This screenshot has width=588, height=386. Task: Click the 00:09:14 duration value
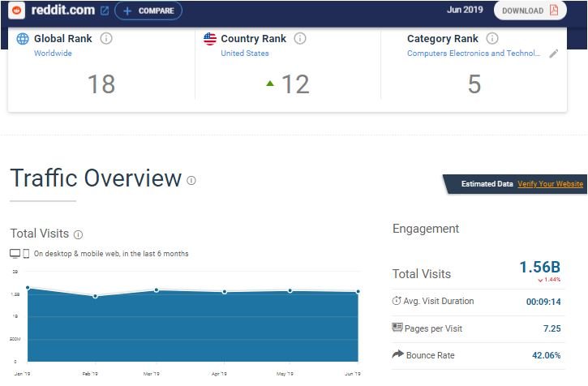(x=543, y=302)
